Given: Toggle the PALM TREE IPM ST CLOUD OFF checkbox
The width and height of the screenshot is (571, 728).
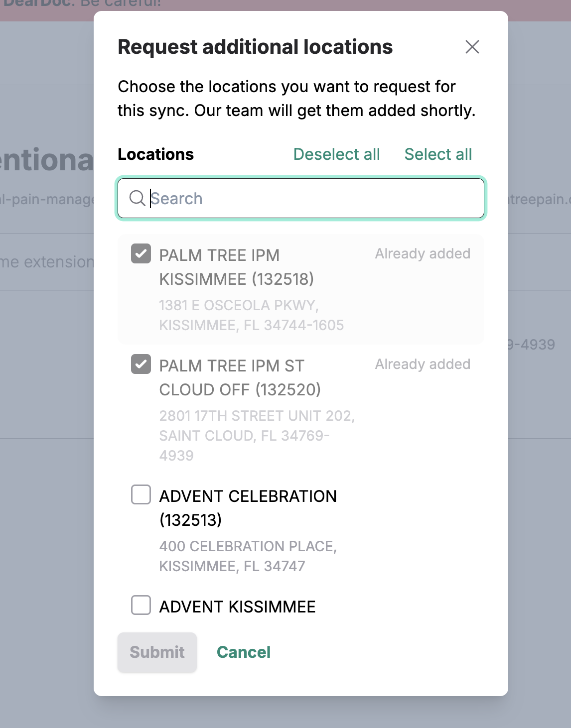Looking at the screenshot, I should pyautogui.click(x=141, y=364).
